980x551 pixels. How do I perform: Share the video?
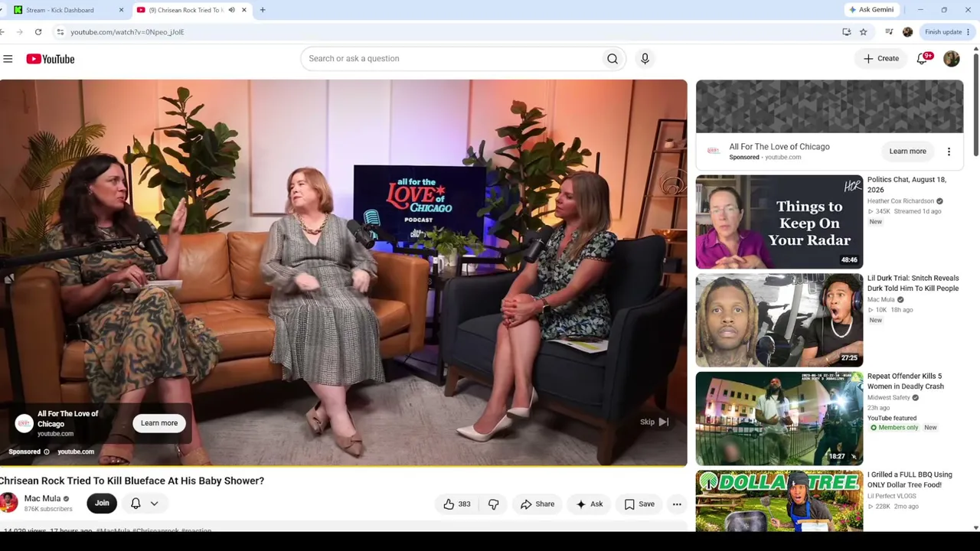click(x=537, y=504)
